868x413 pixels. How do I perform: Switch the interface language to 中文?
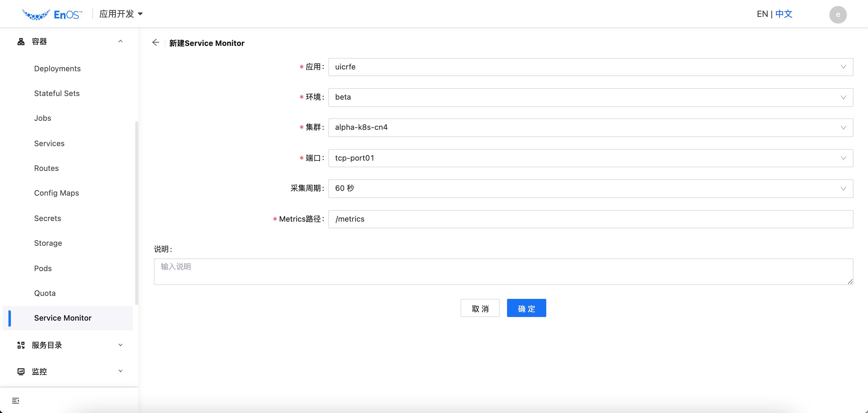tap(783, 14)
